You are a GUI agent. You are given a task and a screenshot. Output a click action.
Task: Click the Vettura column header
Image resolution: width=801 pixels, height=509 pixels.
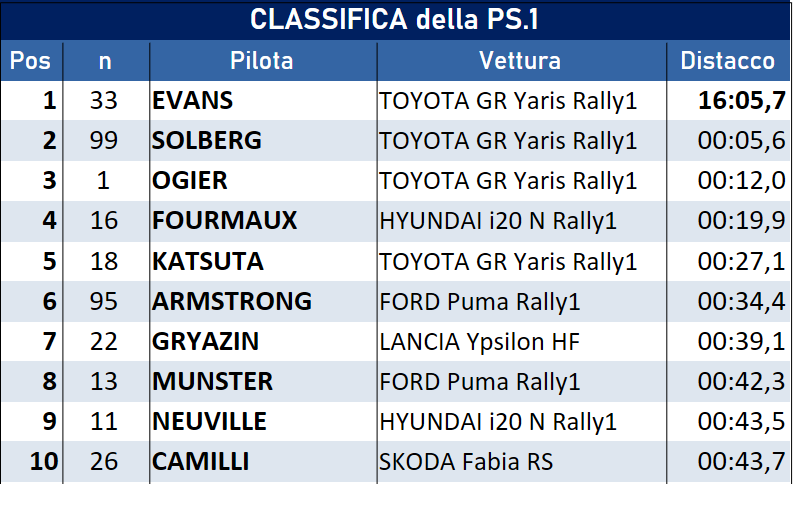(520, 60)
